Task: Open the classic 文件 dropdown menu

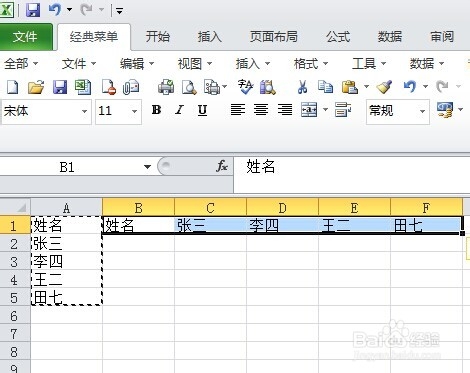Action: coord(79,63)
